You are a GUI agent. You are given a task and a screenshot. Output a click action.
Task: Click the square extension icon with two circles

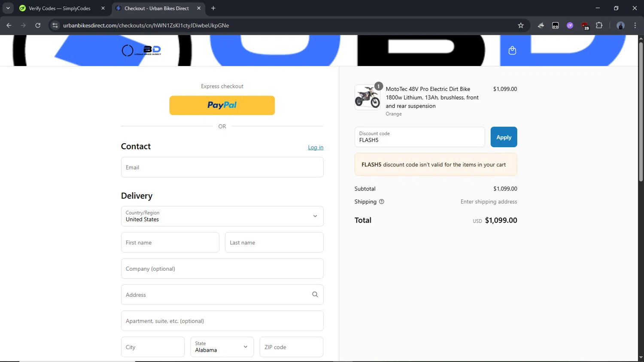pos(555,25)
